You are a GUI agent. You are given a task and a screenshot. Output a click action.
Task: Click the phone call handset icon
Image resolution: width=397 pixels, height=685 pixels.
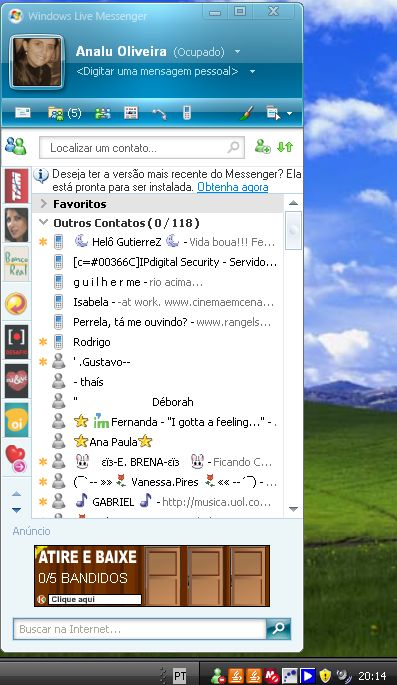[159, 114]
